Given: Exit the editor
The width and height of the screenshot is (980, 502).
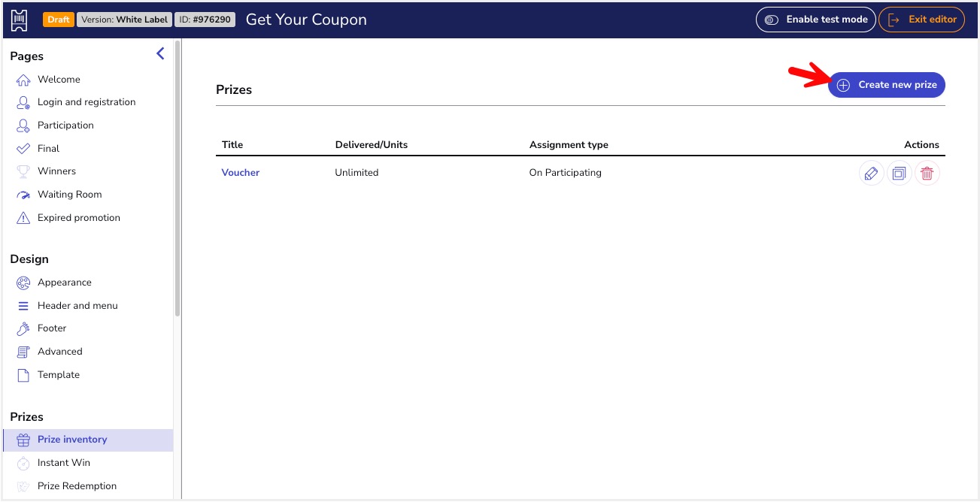Looking at the screenshot, I should (921, 20).
